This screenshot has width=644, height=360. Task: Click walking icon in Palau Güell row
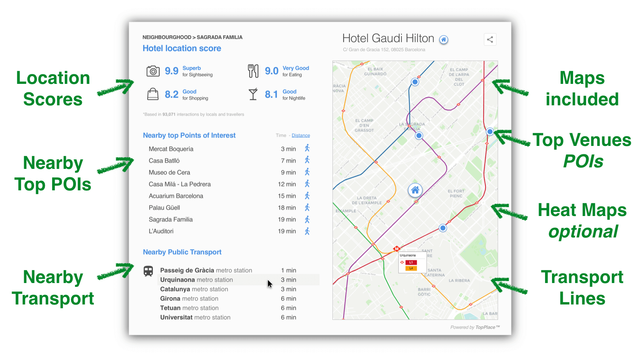[x=307, y=208]
